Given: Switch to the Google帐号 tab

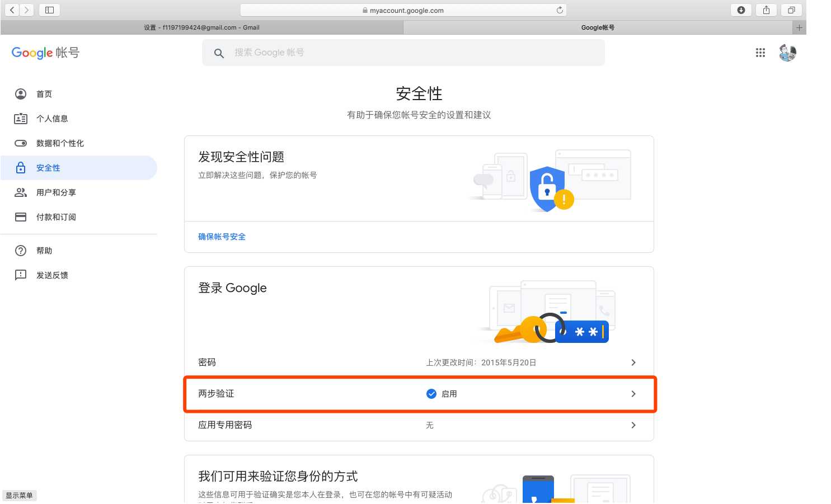Looking at the screenshot, I should click(x=598, y=27).
